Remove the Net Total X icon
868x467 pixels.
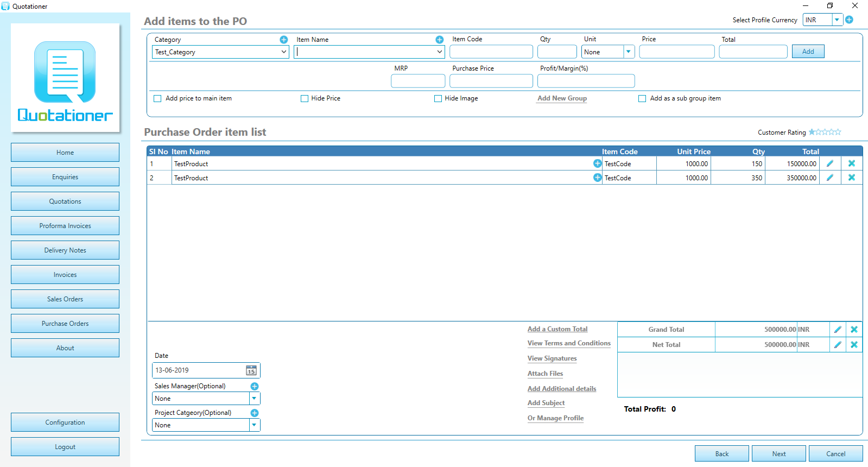pyautogui.click(x=854, y=345)
